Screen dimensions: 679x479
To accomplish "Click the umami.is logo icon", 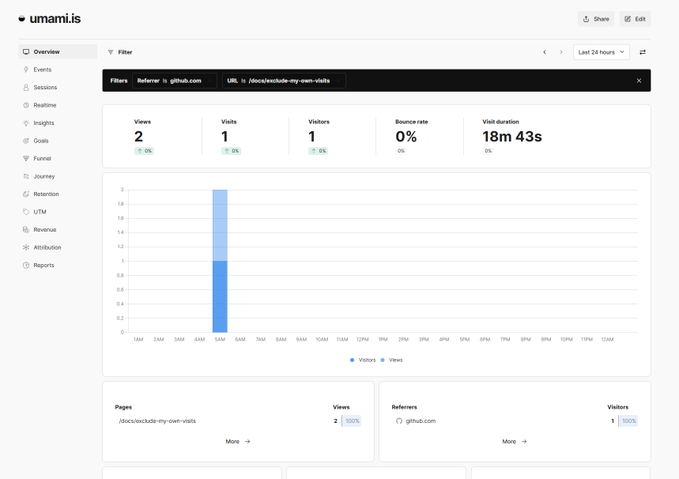I will 22,19.
